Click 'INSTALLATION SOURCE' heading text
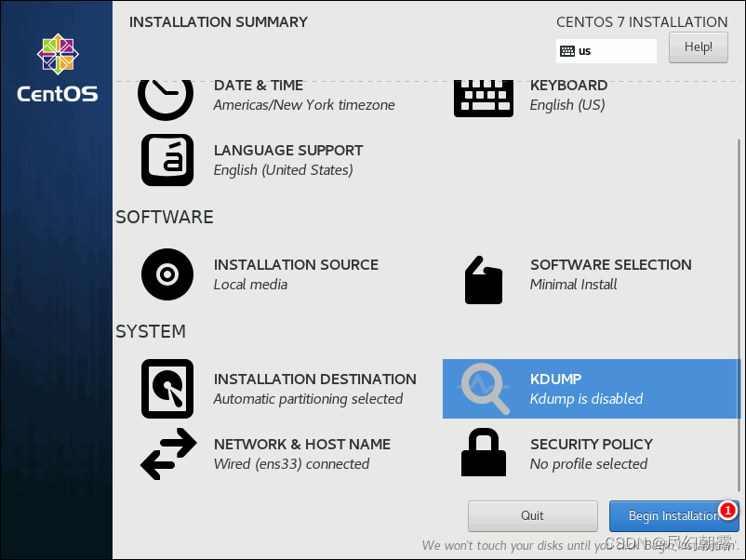746x560 pixels. point(296,264)
